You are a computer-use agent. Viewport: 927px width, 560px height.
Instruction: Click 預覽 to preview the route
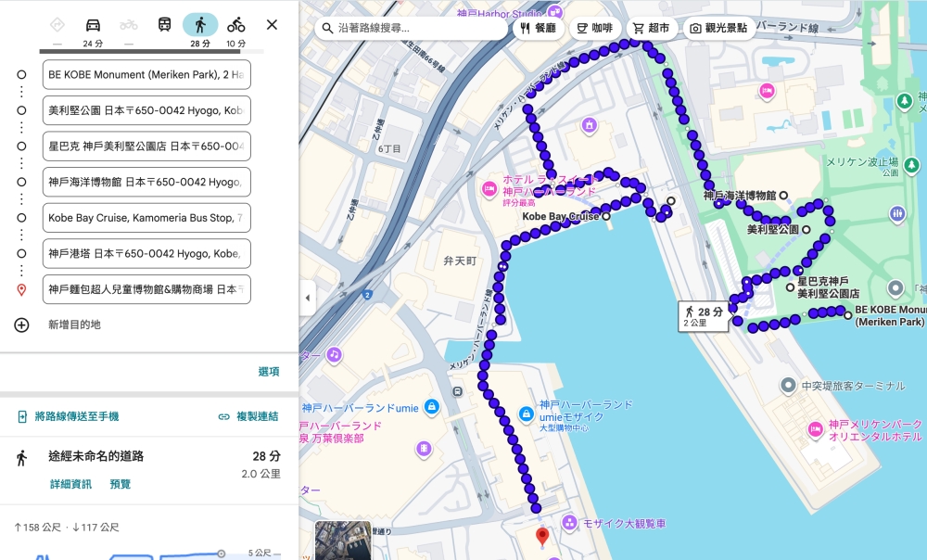pos(120,483)
